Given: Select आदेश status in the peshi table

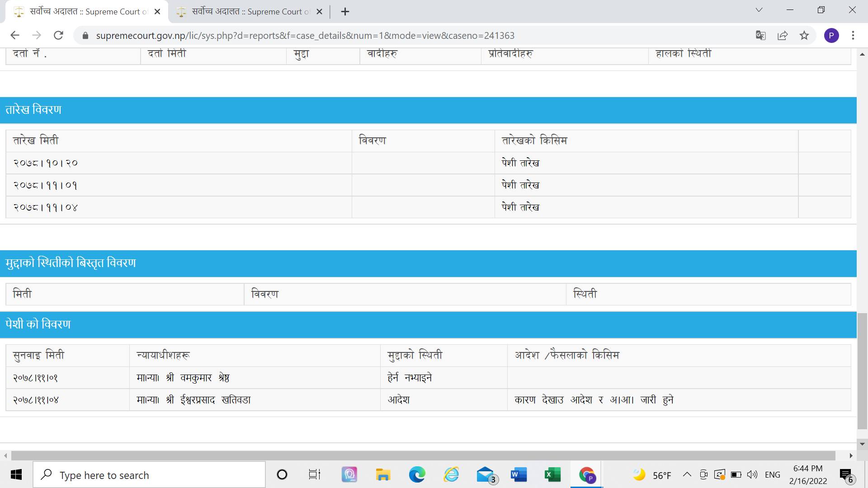Looking at the screenshot, I should click(x=398, y=400).
